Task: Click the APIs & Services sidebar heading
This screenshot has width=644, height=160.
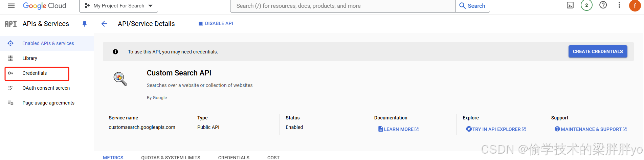Action: click(x=46, y=24)
